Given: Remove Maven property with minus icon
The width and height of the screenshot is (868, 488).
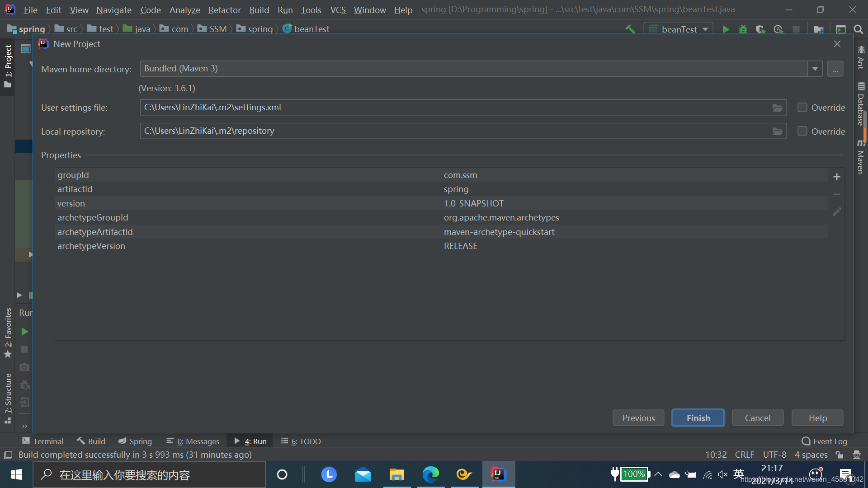Looking at the screenshot, I should tap(837, 194).
